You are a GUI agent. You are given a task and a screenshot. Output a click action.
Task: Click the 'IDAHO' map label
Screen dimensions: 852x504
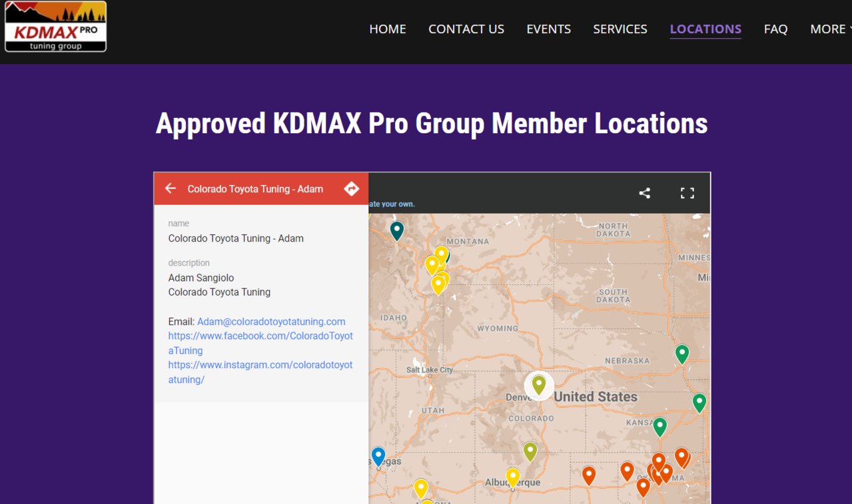coord(394,318)
